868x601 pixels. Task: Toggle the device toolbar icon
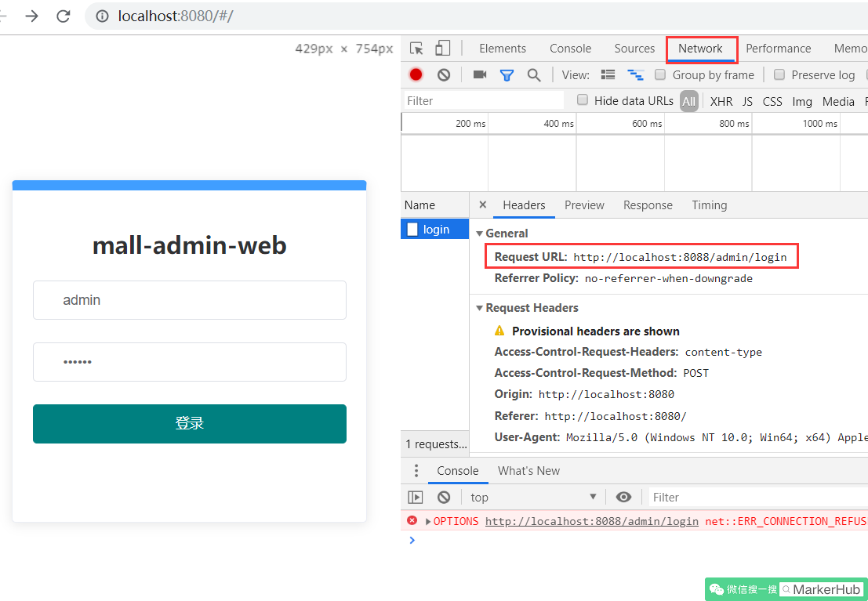click(x=443, y=49)
